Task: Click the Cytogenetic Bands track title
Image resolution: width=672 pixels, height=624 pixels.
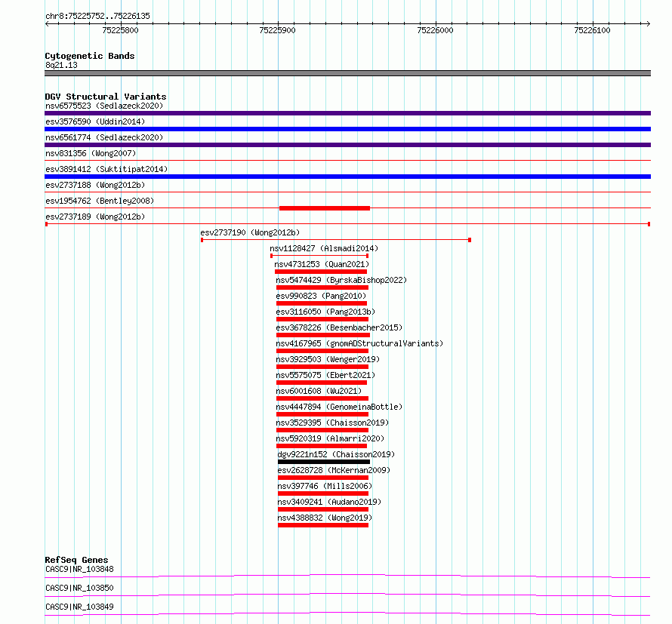Action: 90,56
